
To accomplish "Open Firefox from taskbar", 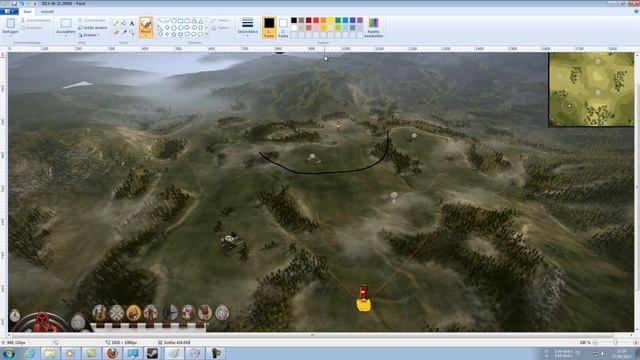I will click(112, 353).
